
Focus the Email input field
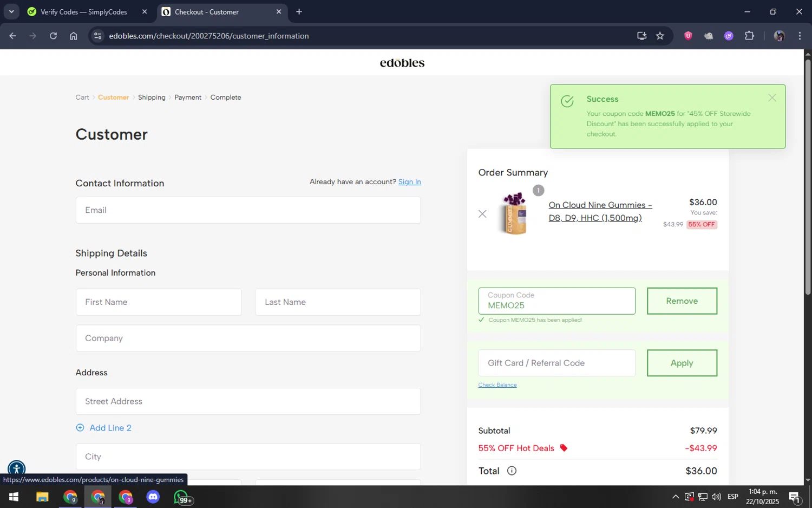[248, 210]
